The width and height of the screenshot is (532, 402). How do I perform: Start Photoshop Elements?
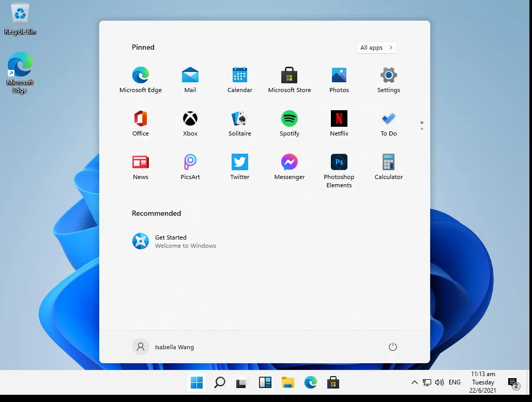point(339,166)
